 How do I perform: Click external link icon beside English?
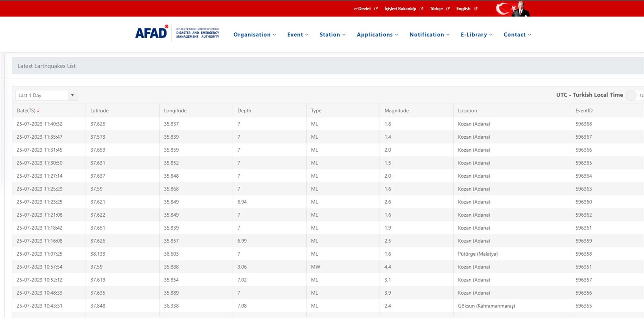coord(475,9)
